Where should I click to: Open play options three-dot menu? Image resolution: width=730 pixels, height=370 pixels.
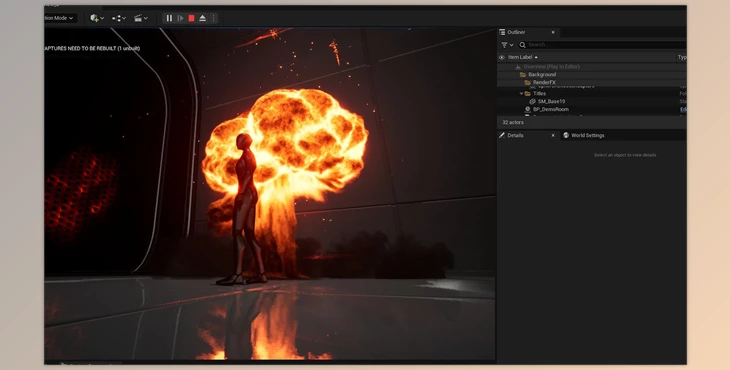pos(213,18)
